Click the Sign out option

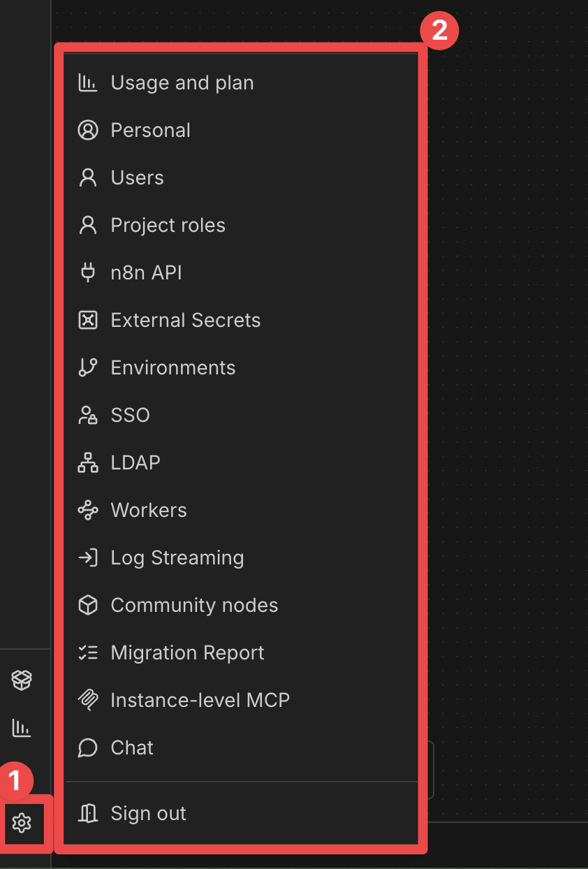coord(148,813)
